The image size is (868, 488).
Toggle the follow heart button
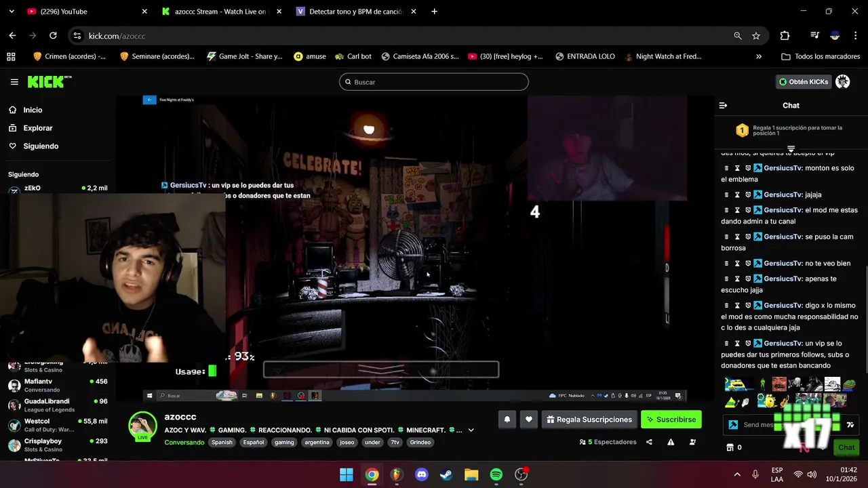(x=529, y=420)
